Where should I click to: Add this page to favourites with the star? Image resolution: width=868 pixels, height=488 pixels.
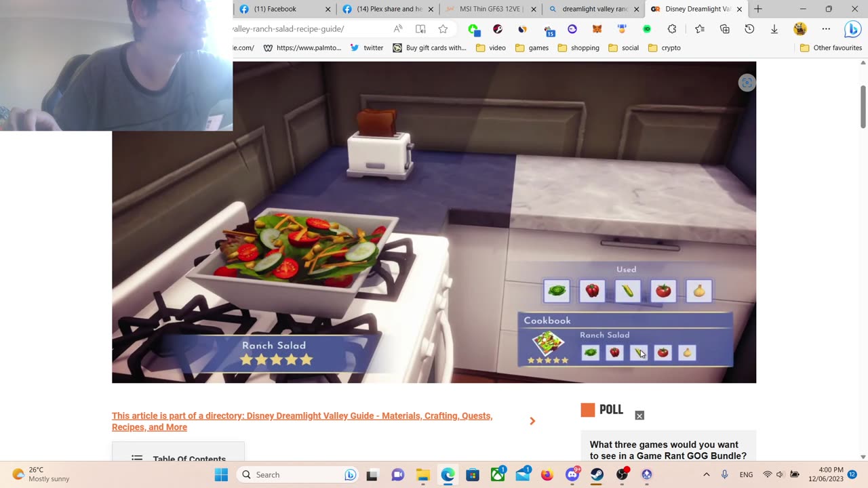click(x=443, y=29)
